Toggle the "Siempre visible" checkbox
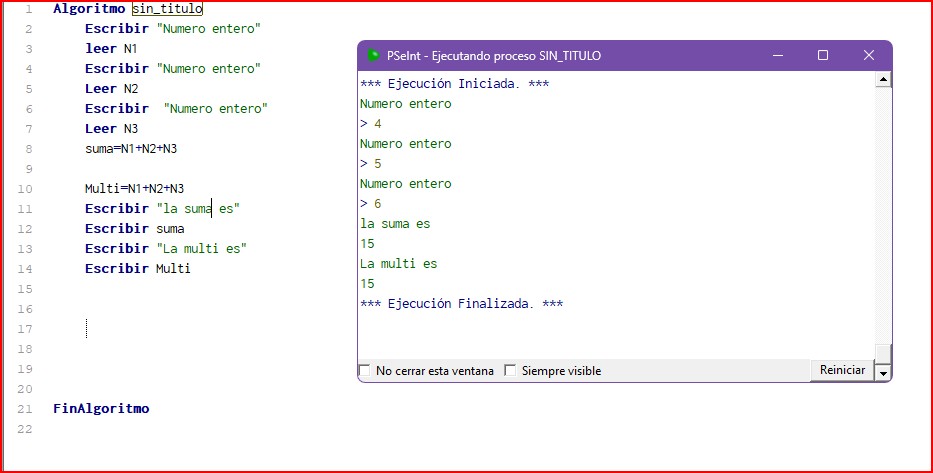Viewport: 933px width, 473px height. [x=511, y=371]
